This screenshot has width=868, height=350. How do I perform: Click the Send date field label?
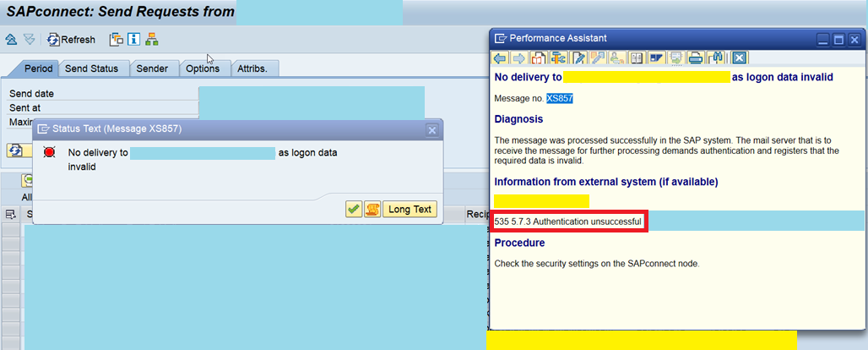click(31, 94)
